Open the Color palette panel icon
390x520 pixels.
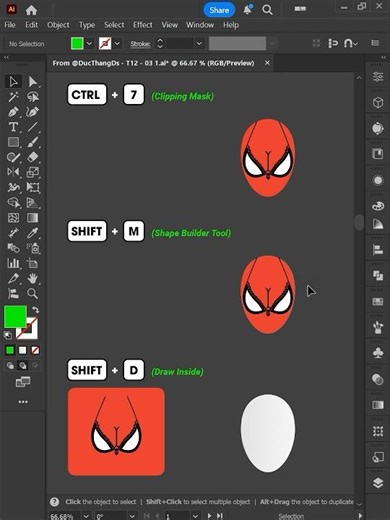coord(378,206)
